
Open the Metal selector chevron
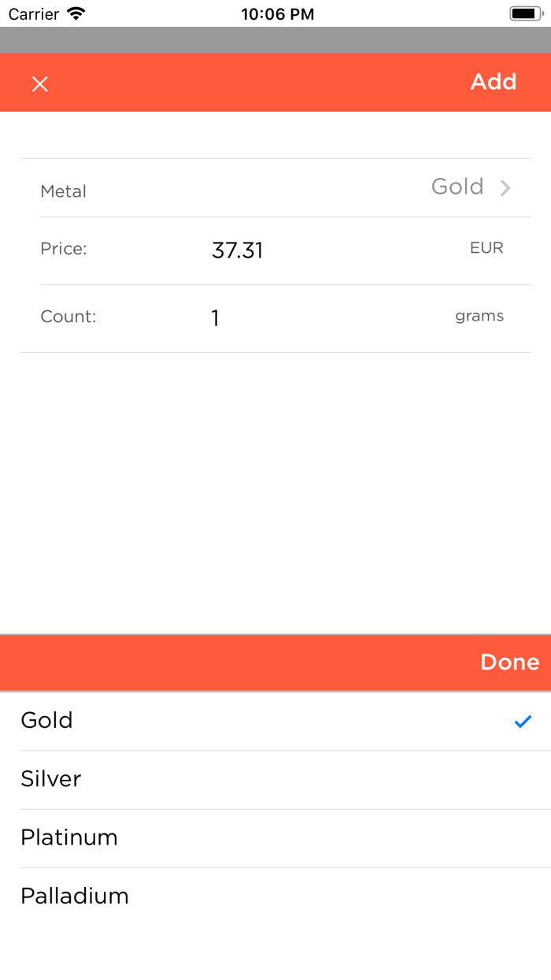(x=505, y=187)
